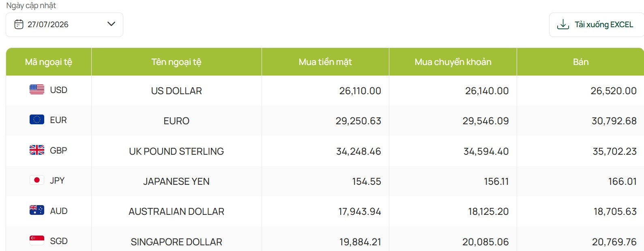Viewport: 644px width, 251px height.
Task: Open the 27/07/2026 date selector
Action: 64,25
